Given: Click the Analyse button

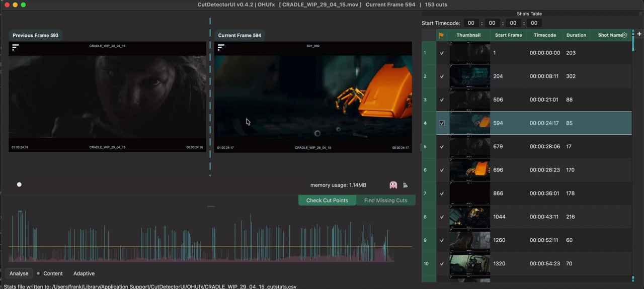Looking at the screenshot, I should coord(19,273).
